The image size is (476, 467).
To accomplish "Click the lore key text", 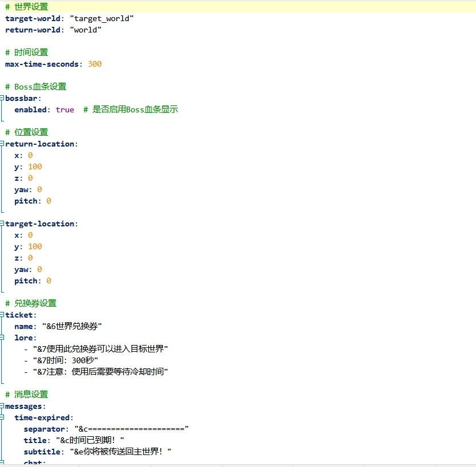I will (x=24, y=338).
